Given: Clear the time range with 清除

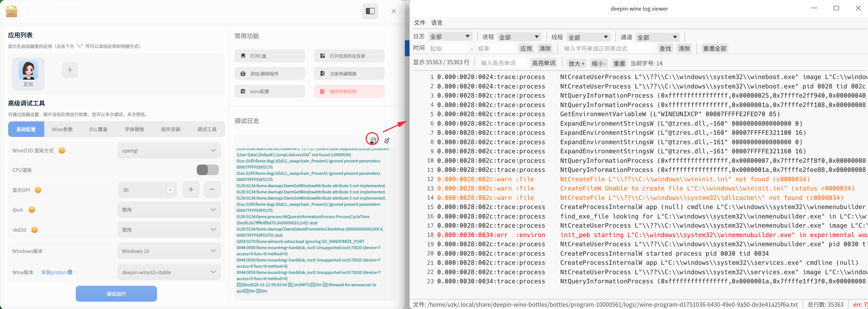Looking at the screenshot, I should coord(545,49).
